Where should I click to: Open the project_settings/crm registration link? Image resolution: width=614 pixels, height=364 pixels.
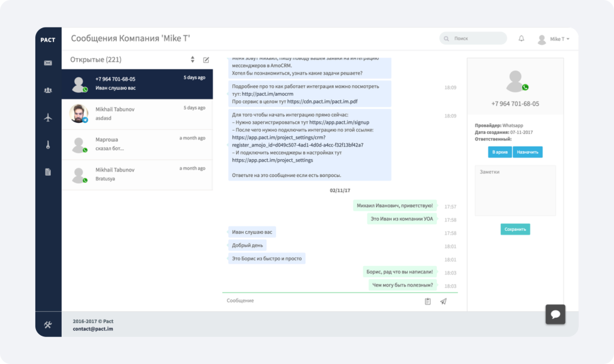297,141
